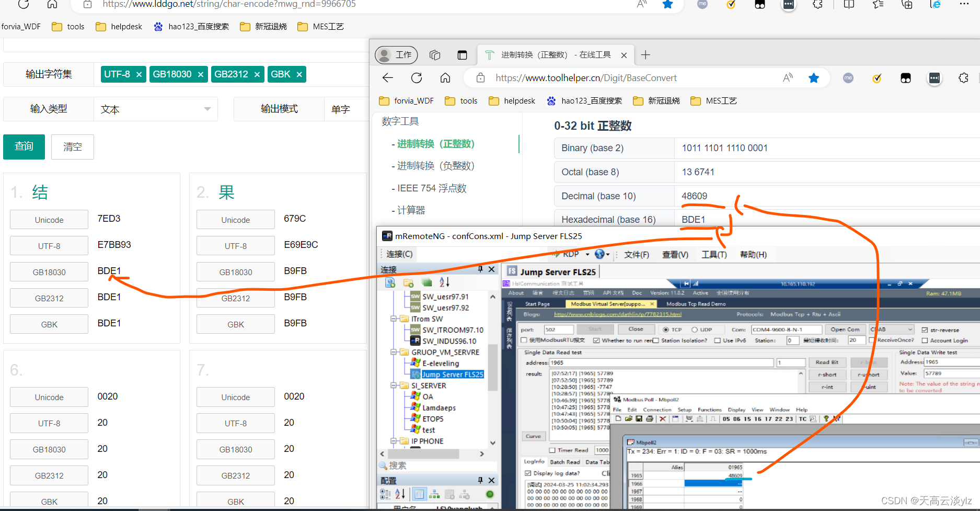Open the cnblogs.com blog link

pyautogui.click(x=617, y=314)
